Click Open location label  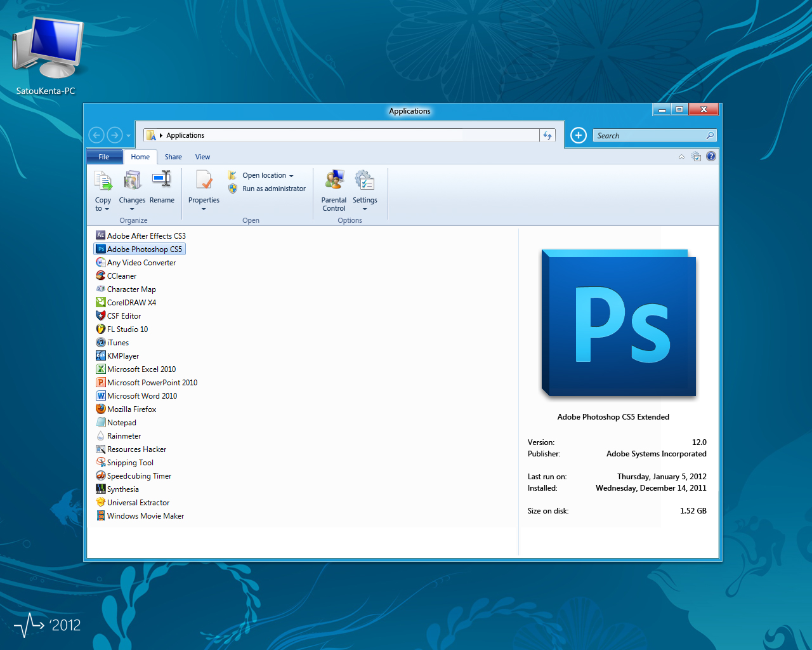pos(264,175)
